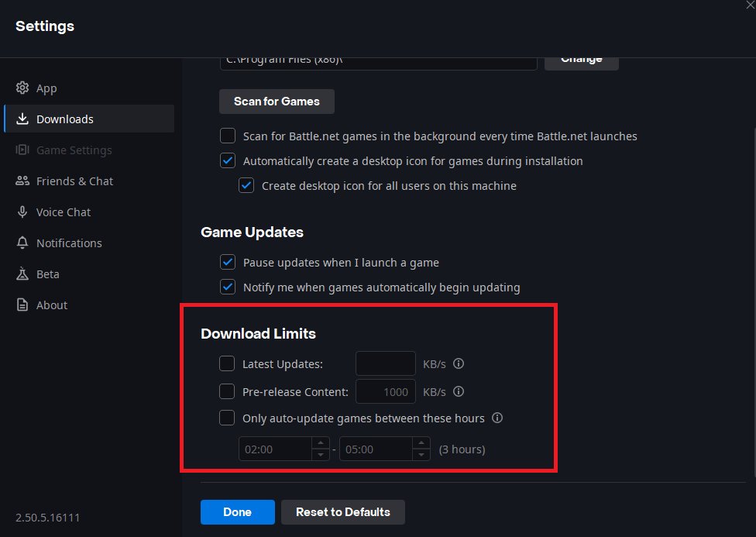The width and height of the screenshot is (756, 537).
Task: Enable the Latest Updates download limit checkbox
Action: pos(227,363)
